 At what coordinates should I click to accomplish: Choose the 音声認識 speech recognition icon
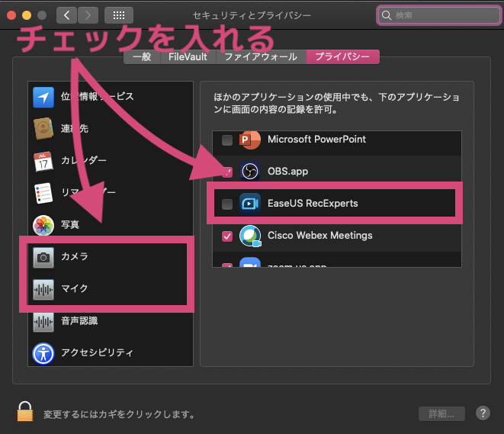[43, 321]
